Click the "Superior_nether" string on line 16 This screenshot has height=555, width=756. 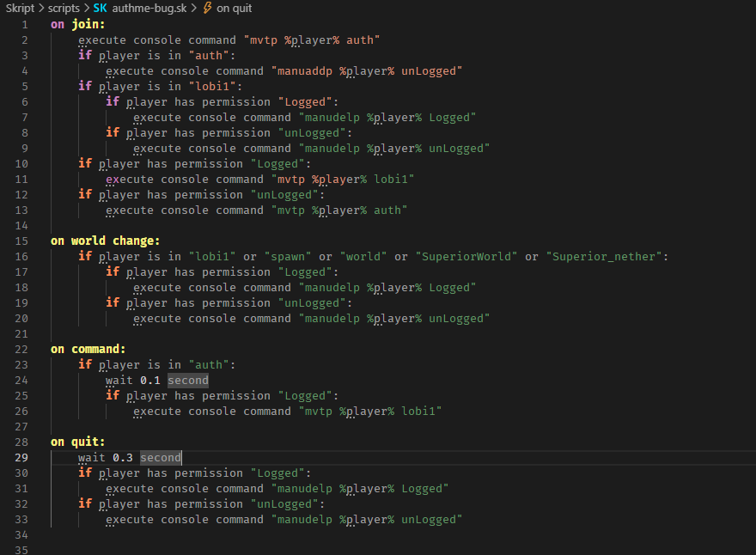[x=604, y=257]
